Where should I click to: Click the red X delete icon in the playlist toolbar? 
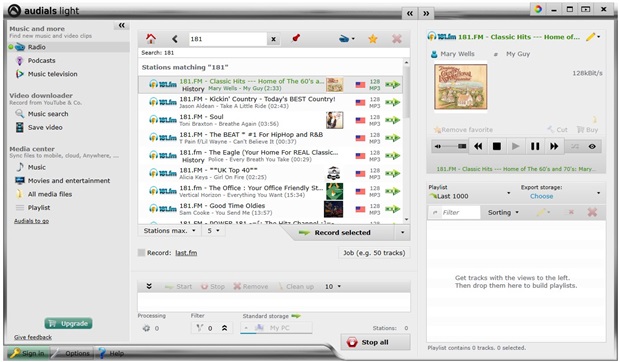(x=592, y=212)
